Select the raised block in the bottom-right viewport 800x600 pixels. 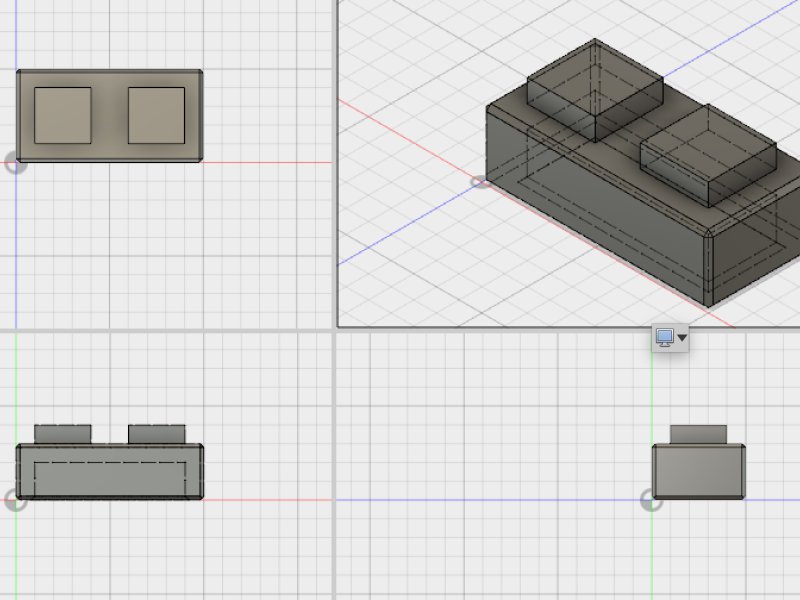point(698,435)
